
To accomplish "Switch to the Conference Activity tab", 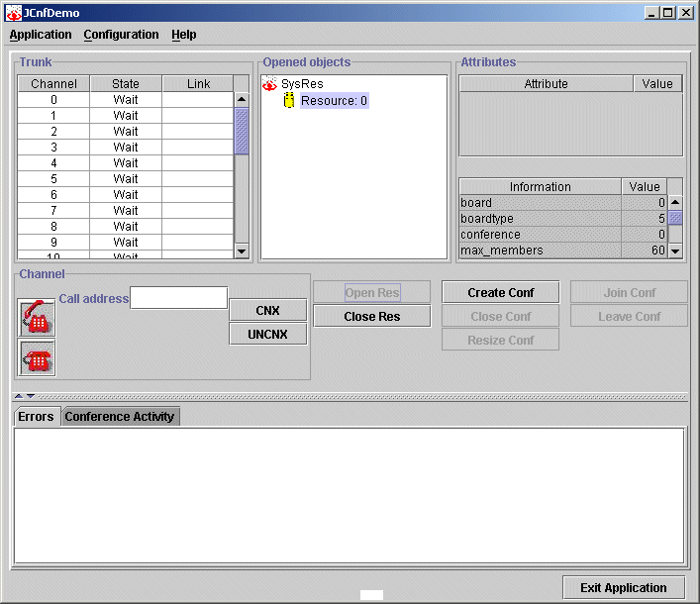I will [x=119, y=417].
